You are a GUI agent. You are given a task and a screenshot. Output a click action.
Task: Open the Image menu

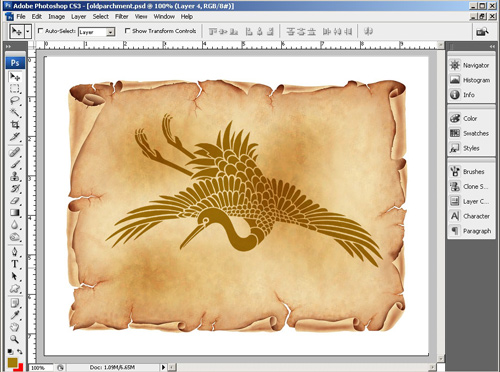[x=57, y=16]
